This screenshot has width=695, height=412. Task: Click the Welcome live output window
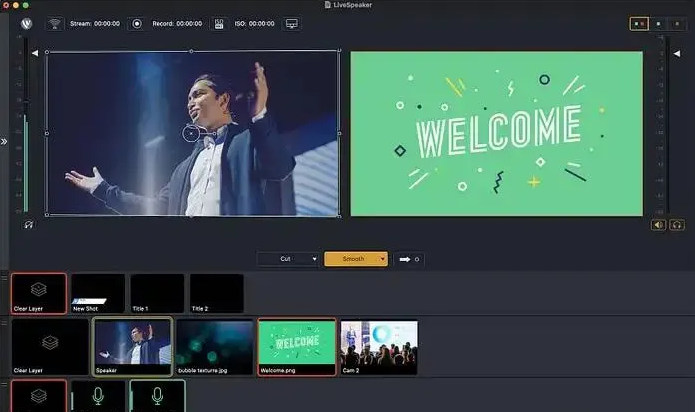[496, 134]
